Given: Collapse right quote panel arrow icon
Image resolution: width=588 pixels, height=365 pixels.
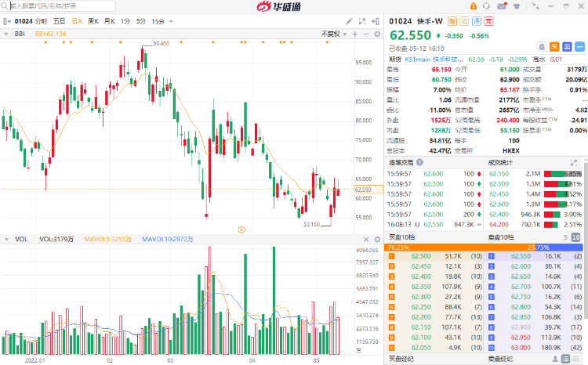Looking at the screenshot, I should pyautogui.click(x=376, y=21).
